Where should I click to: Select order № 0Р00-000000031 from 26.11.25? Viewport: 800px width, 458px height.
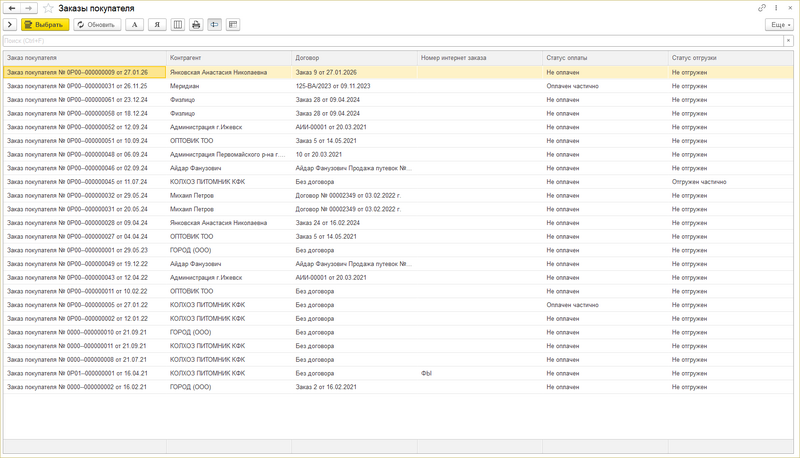(77, 86)
